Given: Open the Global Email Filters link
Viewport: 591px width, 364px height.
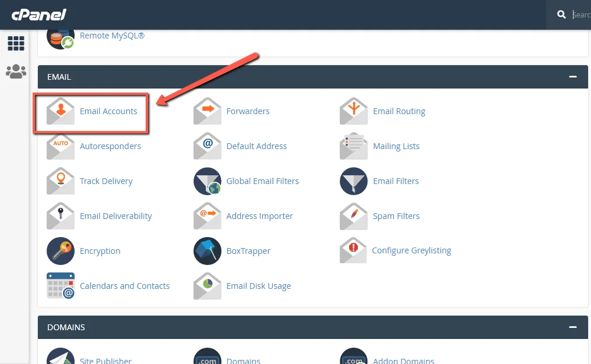Looking at the screenshot, I should [x=263, y=181].
